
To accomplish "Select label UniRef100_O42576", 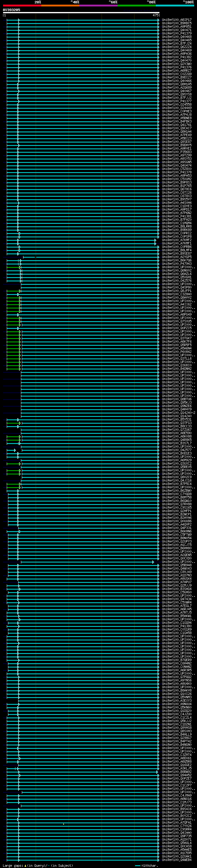I will click(176, 281).
